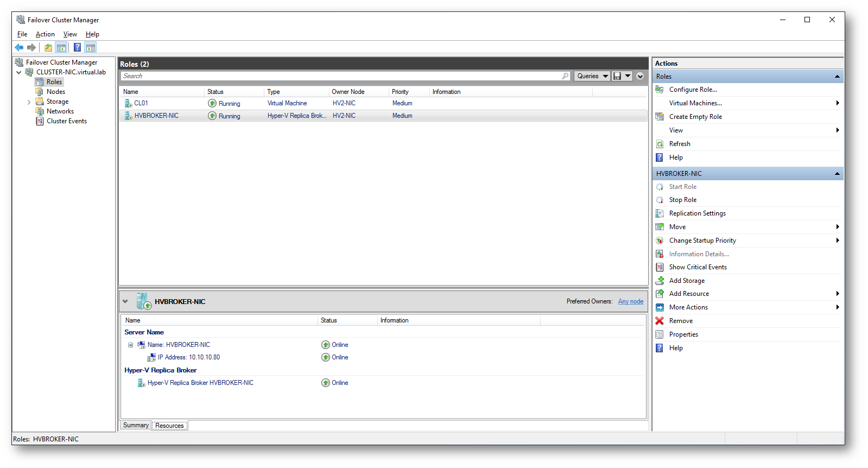Click Hyper-V Replica Broker HVBROKER-NIC resource
Viewport: 868px width, 468px height.
(200, 383)
